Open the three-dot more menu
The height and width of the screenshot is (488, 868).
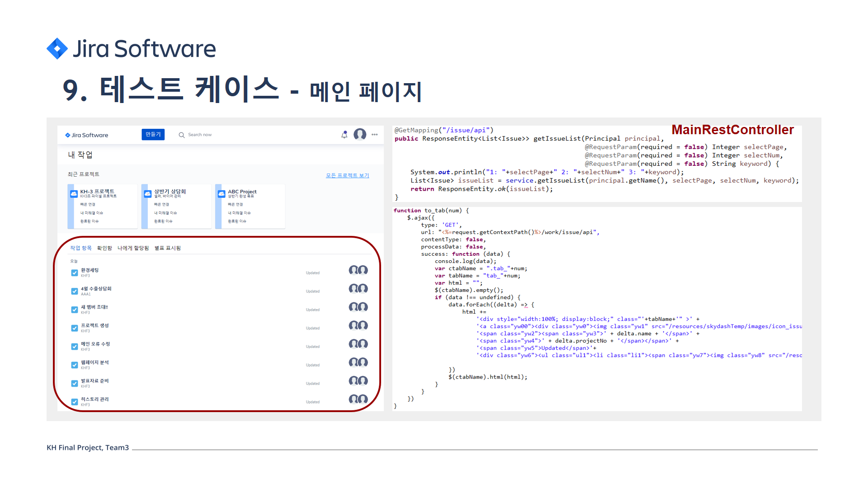(375, 135)
